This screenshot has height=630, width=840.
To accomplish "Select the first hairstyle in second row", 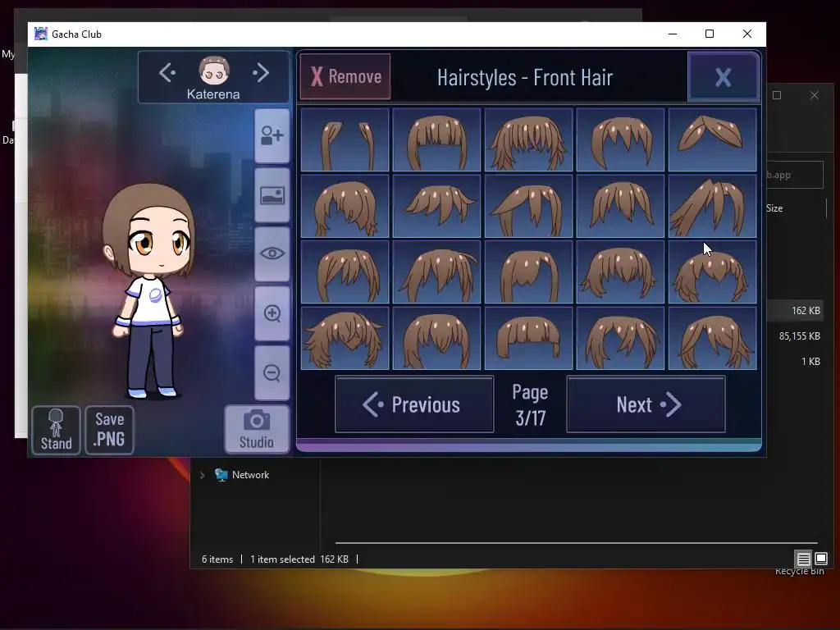I will point(345,206).
